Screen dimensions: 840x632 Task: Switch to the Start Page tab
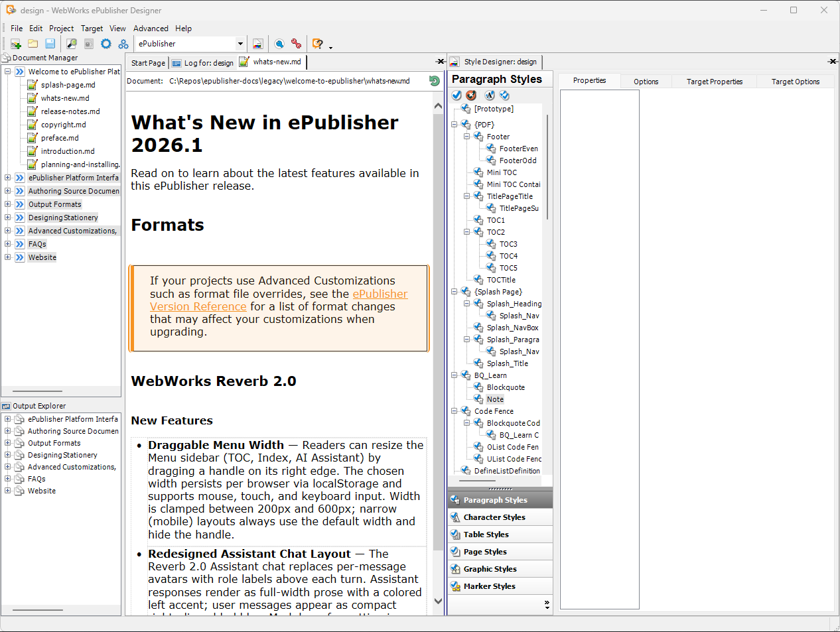[x=148, y=63]
